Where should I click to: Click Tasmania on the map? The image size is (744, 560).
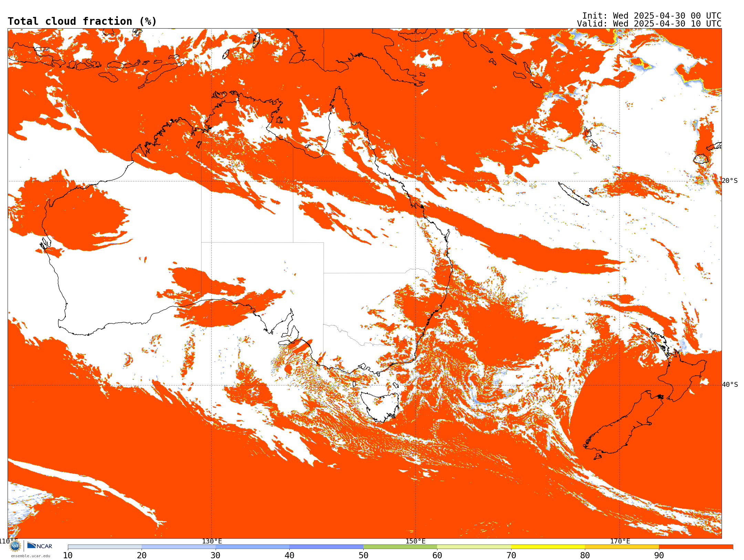[x=380, y=406]
